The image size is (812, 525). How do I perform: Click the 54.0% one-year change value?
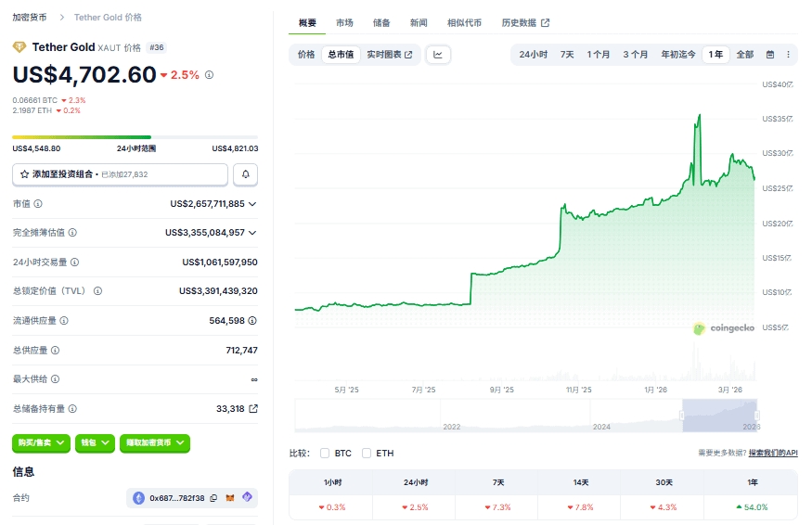click(x=753, y=507)
